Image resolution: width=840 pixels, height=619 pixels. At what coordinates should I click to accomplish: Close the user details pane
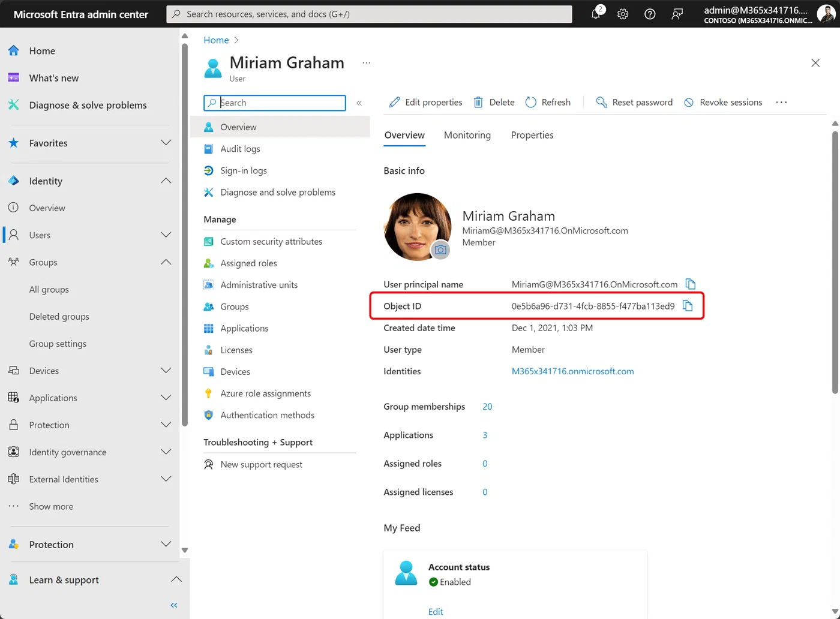click(815, 63)
